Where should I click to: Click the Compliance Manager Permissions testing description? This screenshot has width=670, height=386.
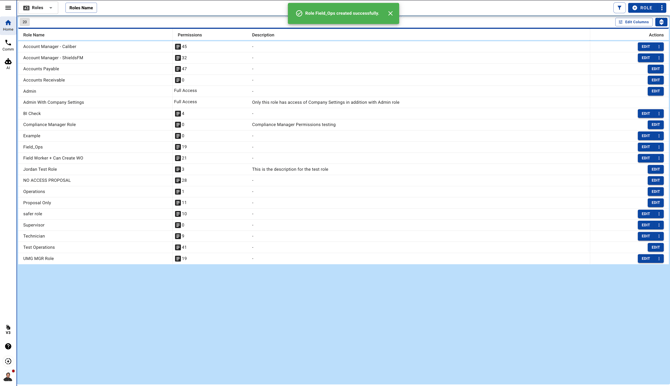[x=294, y=124]
